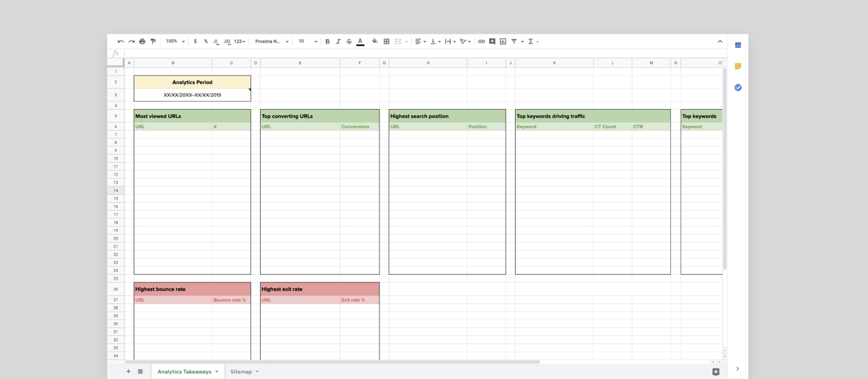Screen dimensions: 868x379
Task: Open the horizontal align dropdown
Action: (x=420, y=42)
